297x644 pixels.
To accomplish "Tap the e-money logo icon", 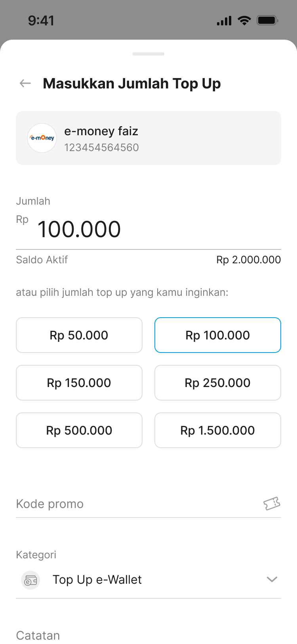I will (x=42, y=138).
